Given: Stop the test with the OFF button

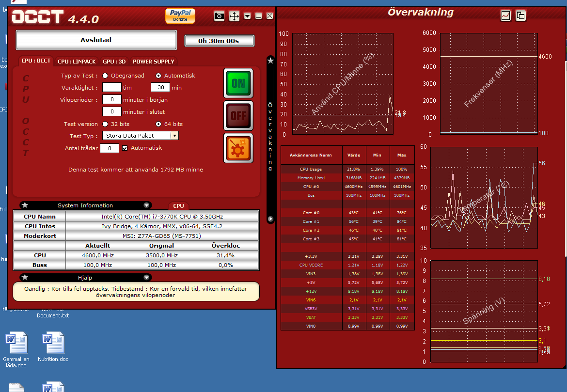Looking at the screenshot, I should pos(238,116).
